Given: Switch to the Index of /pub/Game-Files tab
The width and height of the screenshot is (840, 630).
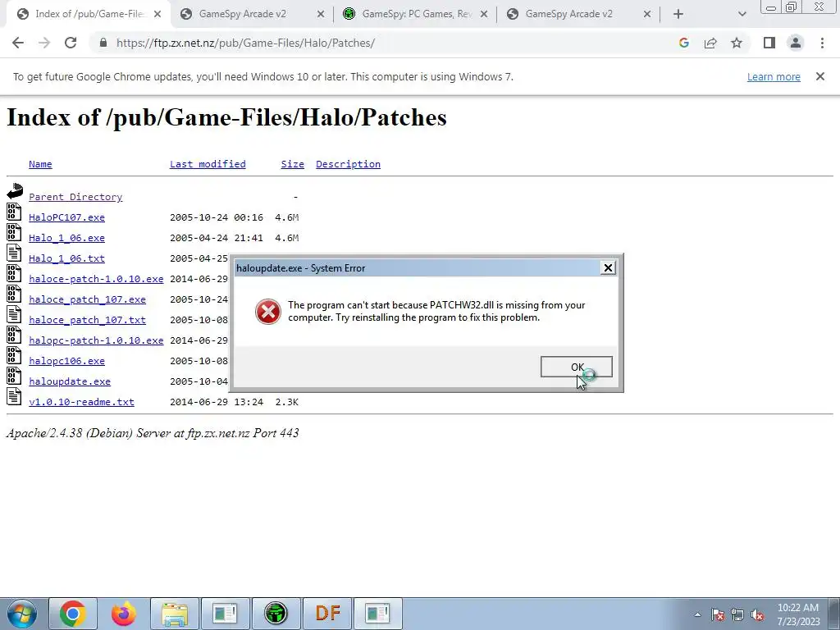Looking at the screenshot, I should tap(89, 14).
